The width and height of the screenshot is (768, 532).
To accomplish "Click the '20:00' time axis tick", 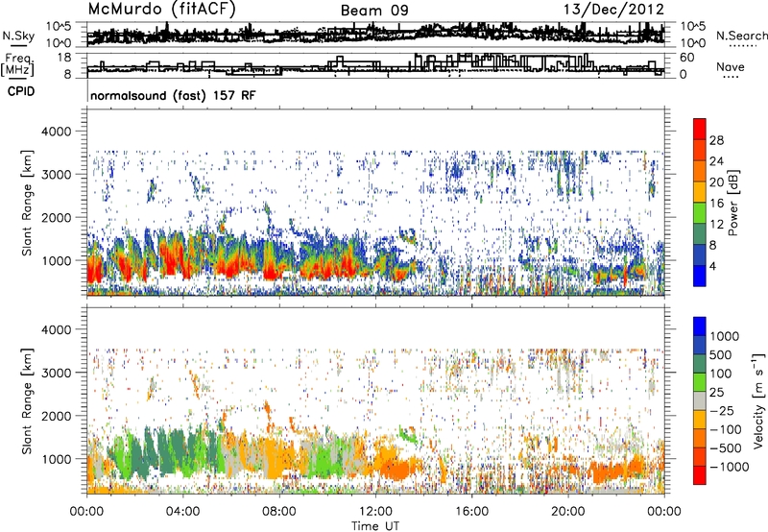I will tap(567, 512).
